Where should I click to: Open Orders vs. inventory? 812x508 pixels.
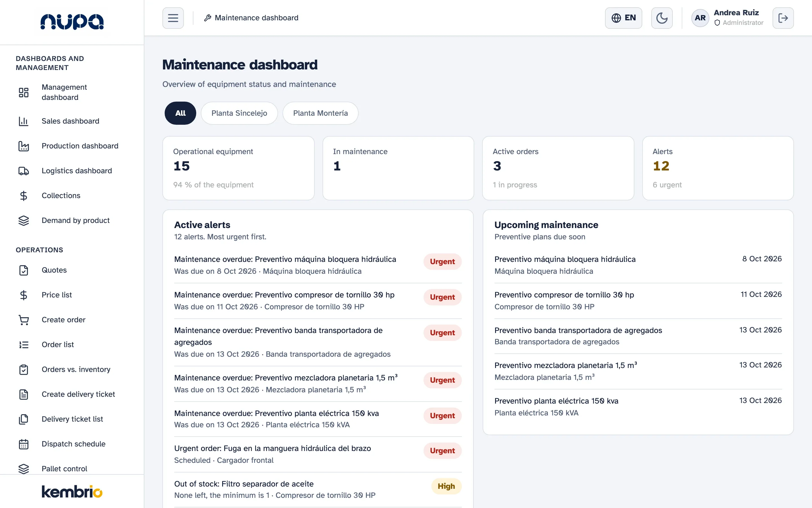point(76,370)
